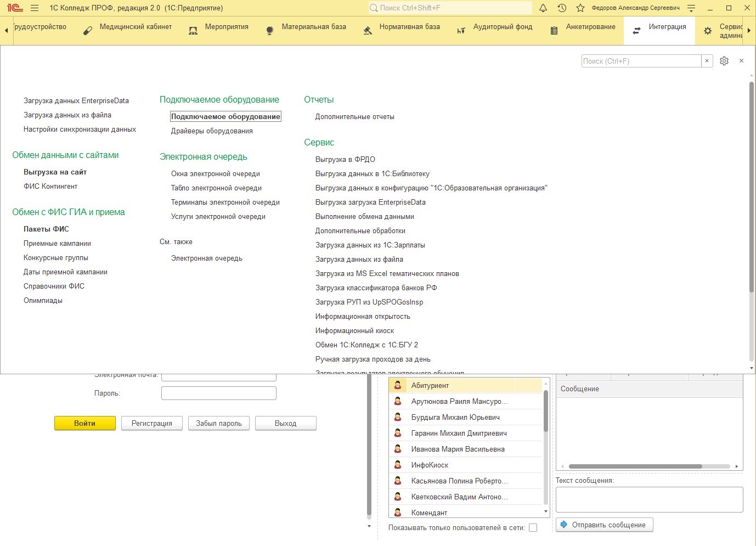
Task: Open Настройки синхронизации данных
Action: click(80, 129)
